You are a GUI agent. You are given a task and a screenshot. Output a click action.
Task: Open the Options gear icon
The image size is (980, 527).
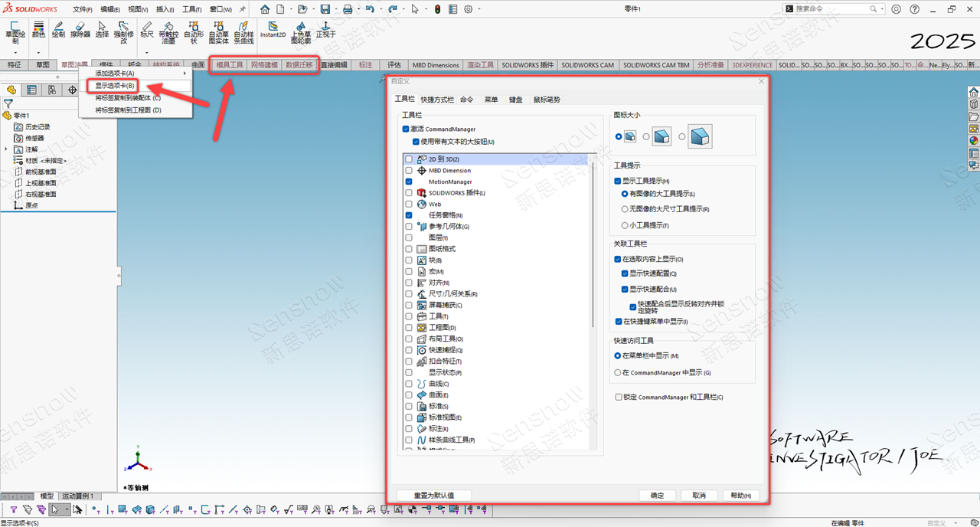[x=468, y=9]
